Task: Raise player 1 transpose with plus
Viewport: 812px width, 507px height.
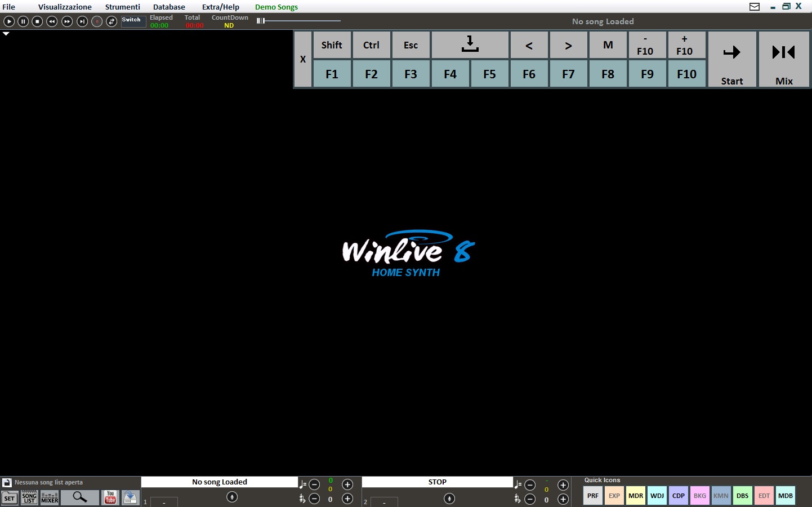Action: click(347, 499)
